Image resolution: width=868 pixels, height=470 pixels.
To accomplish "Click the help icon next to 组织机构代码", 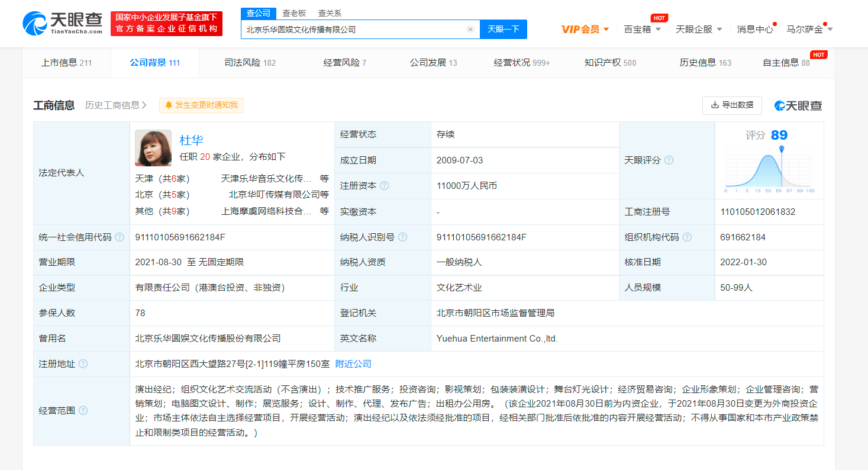I will coord(687,237).
